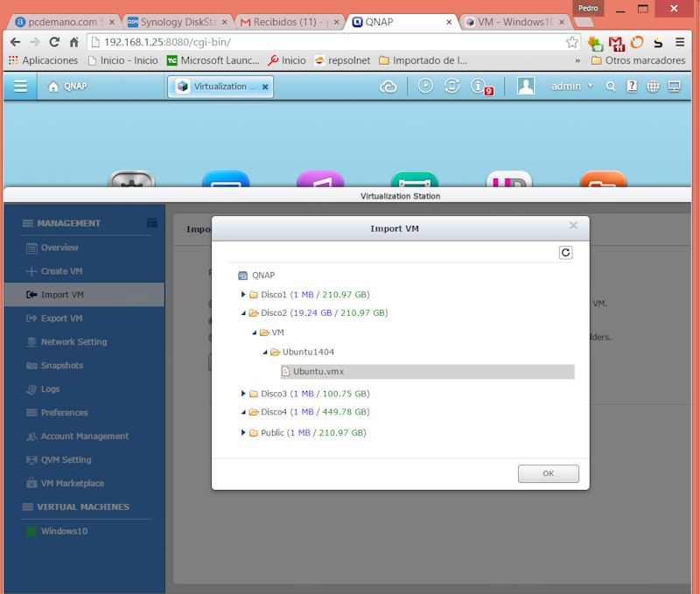Open Importado de I... bookmark folder
The width and height of the screenshot is (700, 594).
[423, 60]
